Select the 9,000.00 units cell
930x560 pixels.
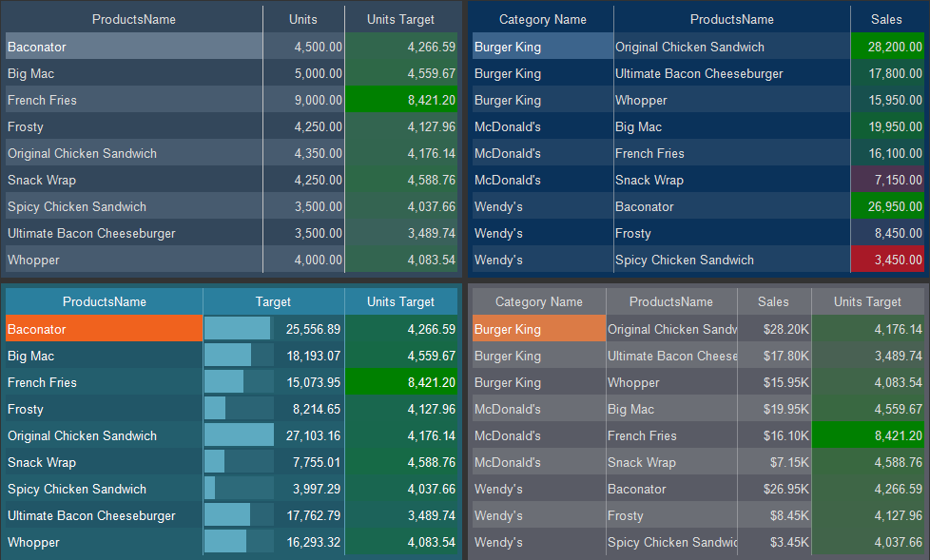point(304,100)
